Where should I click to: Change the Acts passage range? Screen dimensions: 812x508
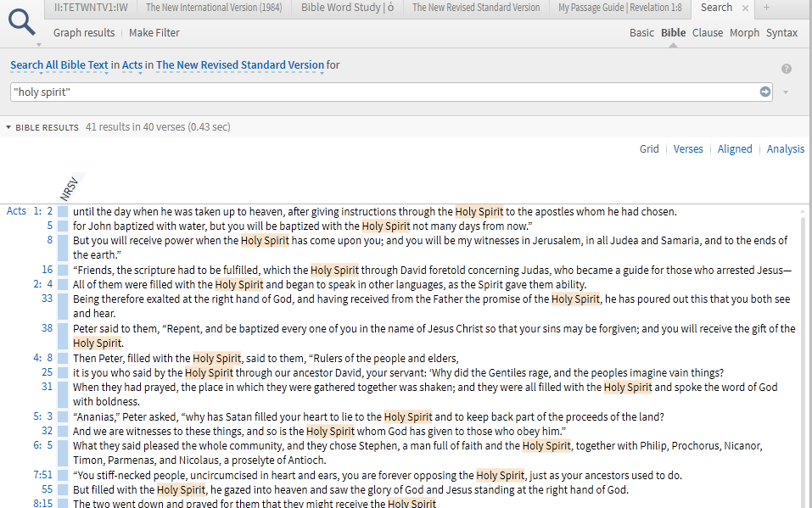pos(132,65)
